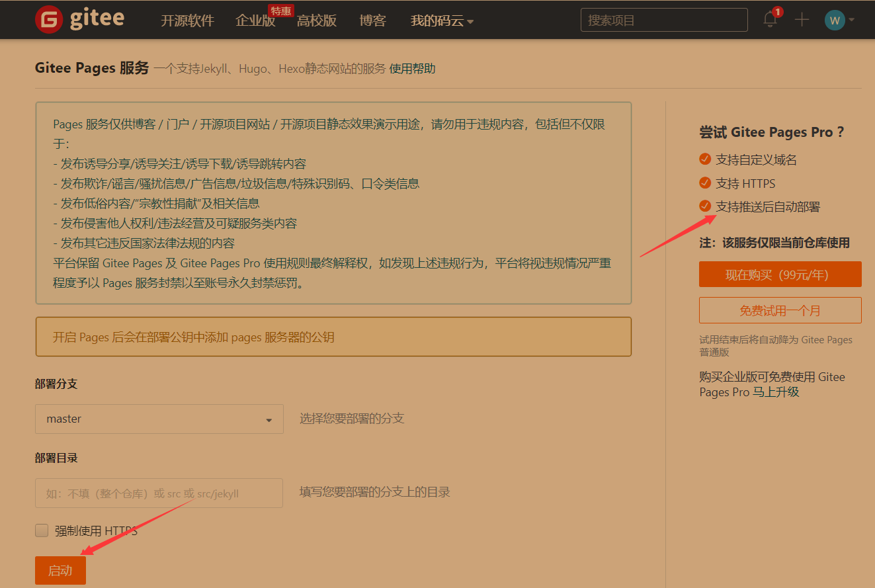Click into the 部署目录 input field

[159, 493]
